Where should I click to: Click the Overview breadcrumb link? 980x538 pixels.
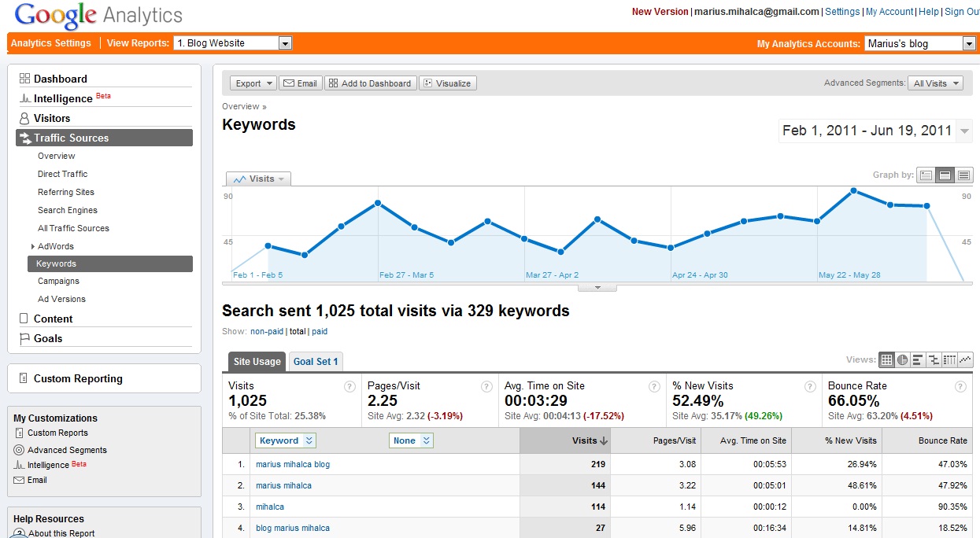241,106
